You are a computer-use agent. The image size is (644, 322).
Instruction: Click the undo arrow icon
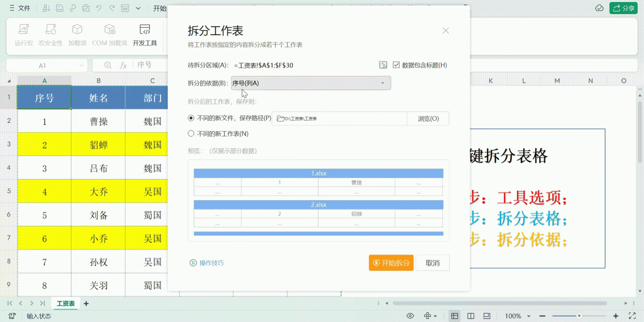[99, 8]
